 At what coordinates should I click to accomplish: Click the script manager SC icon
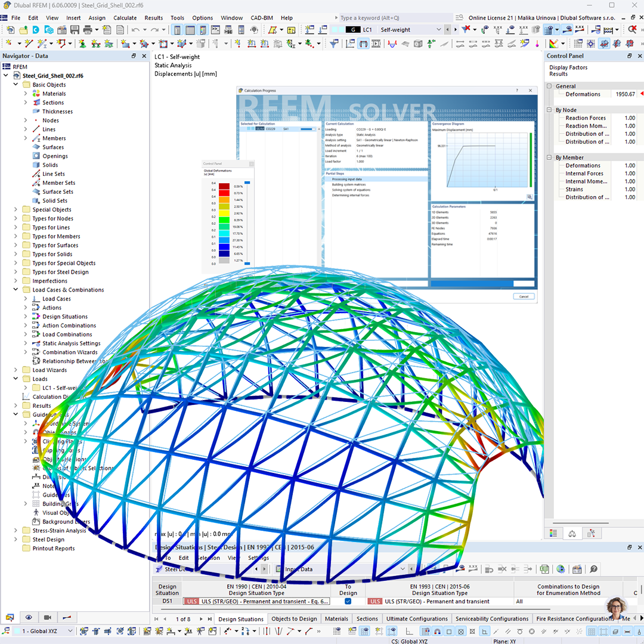click(x=228, y=30)
